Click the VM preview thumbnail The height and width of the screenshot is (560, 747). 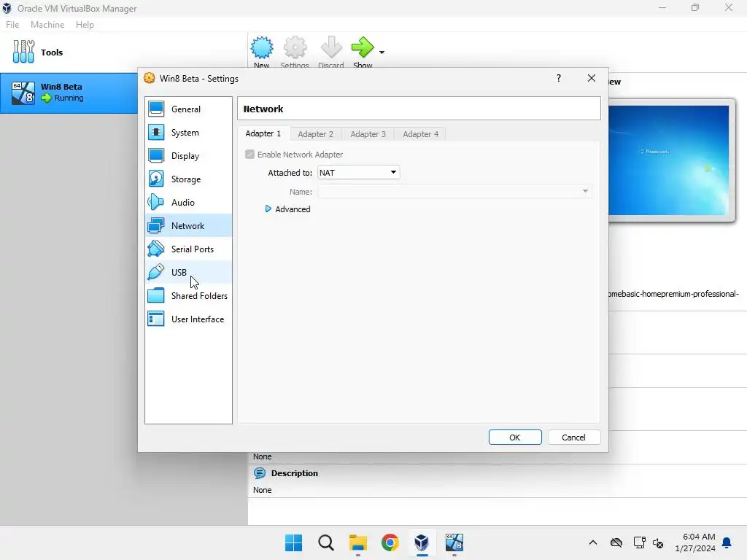click(671, 160)
